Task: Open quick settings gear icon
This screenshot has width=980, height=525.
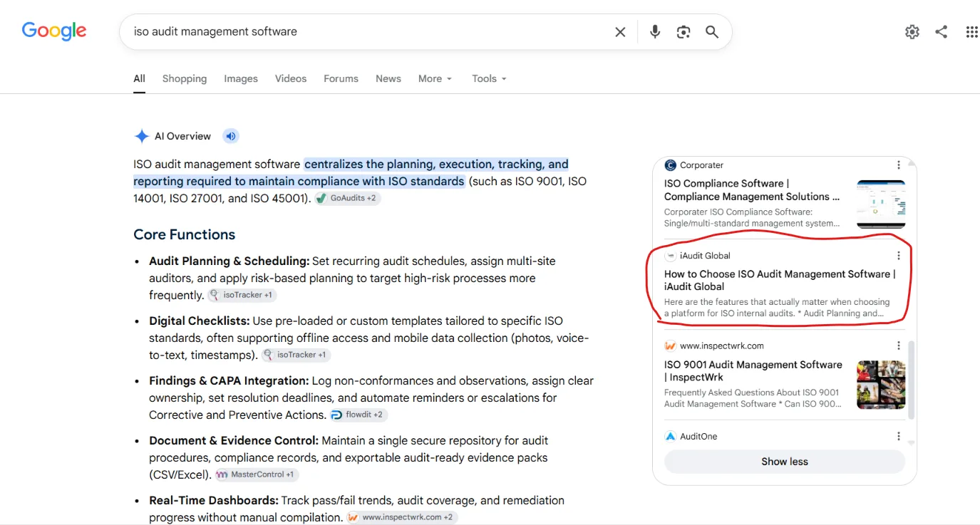Action: [x=912, y=32]
